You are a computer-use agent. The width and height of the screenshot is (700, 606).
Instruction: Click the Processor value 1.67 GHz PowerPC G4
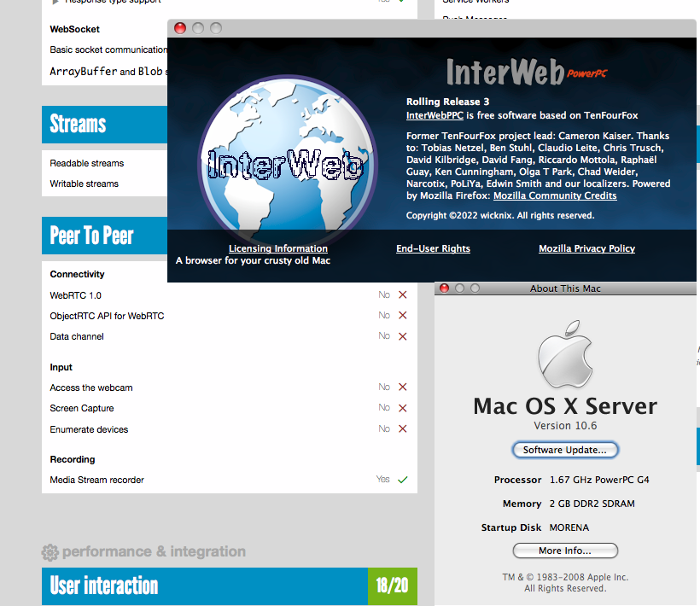coord(599,480)
